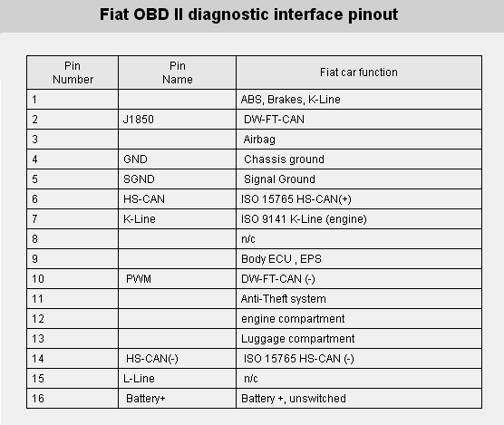Screen dimensions: 504x425
Task: Select the 'Body ECU , EPS' cell
Action: point(359,259)
